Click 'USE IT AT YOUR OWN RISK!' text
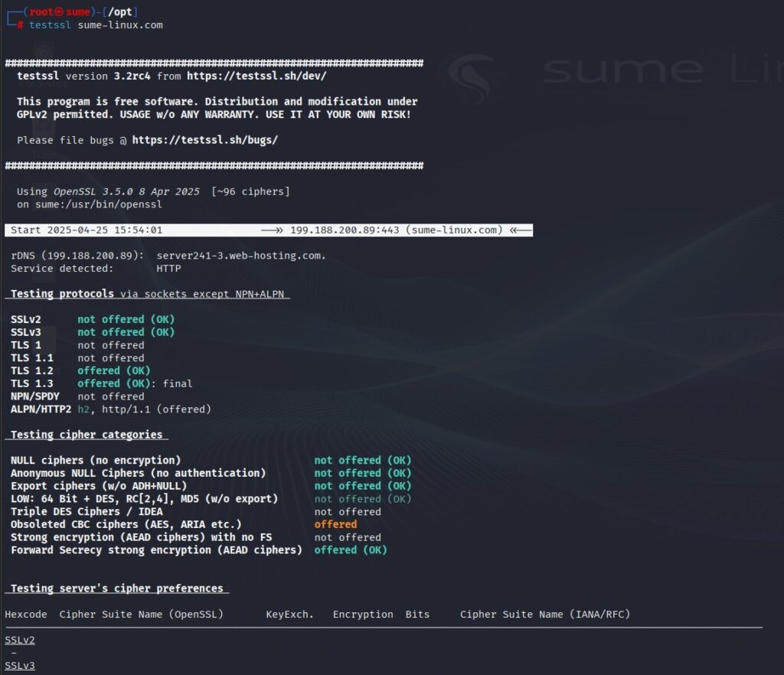Image resolution: width=784 pixels, height=675 pixels. tap(338, 115)
